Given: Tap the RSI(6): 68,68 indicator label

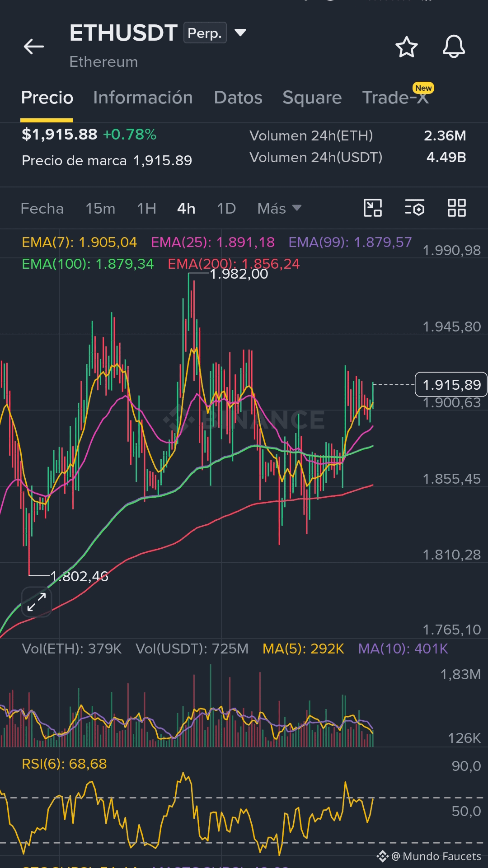Looking at the screenshot, I should [64, 764].
